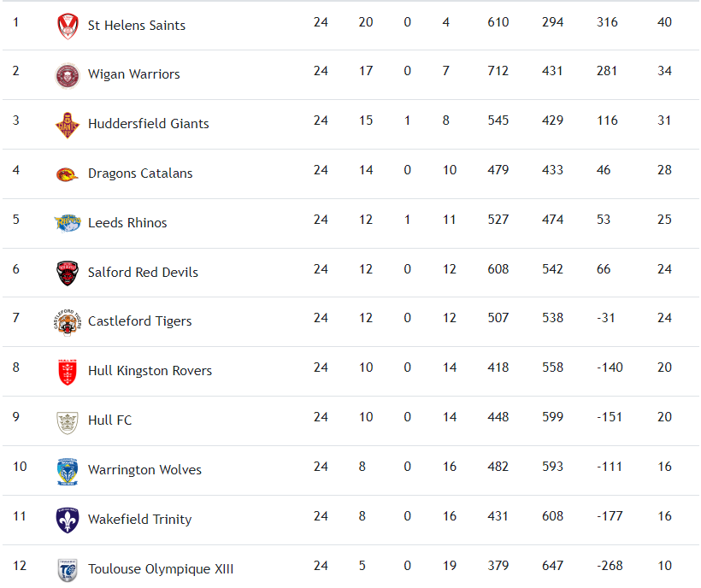Click the Warrington Wolves team name
The height and width of the screenshot is (588, 701).
point(145,470)
